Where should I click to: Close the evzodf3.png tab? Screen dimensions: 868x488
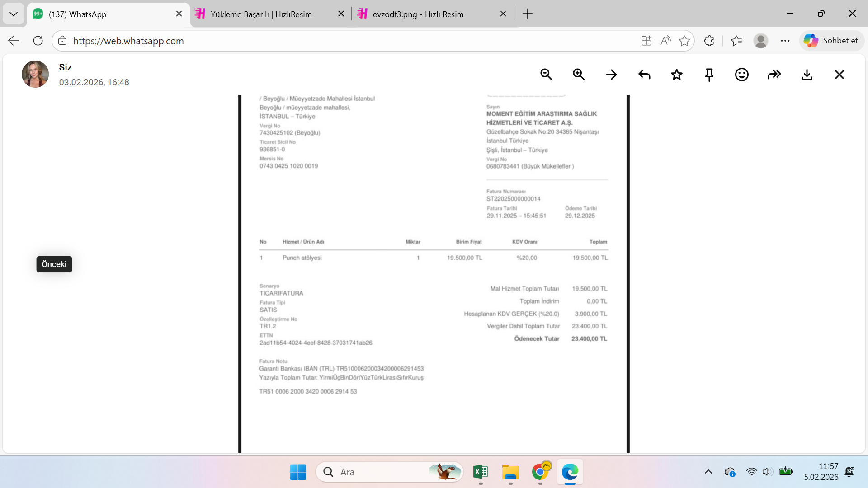coord(503,14)
